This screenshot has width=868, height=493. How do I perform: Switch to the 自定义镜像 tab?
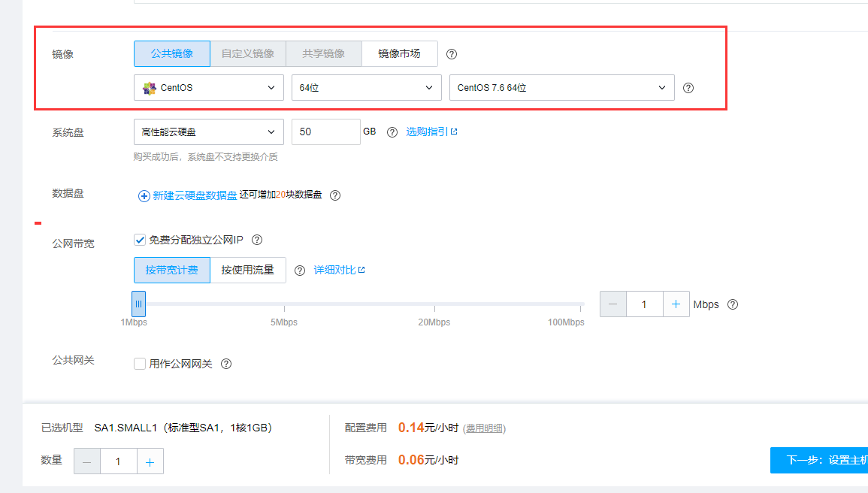coord(248,53)
